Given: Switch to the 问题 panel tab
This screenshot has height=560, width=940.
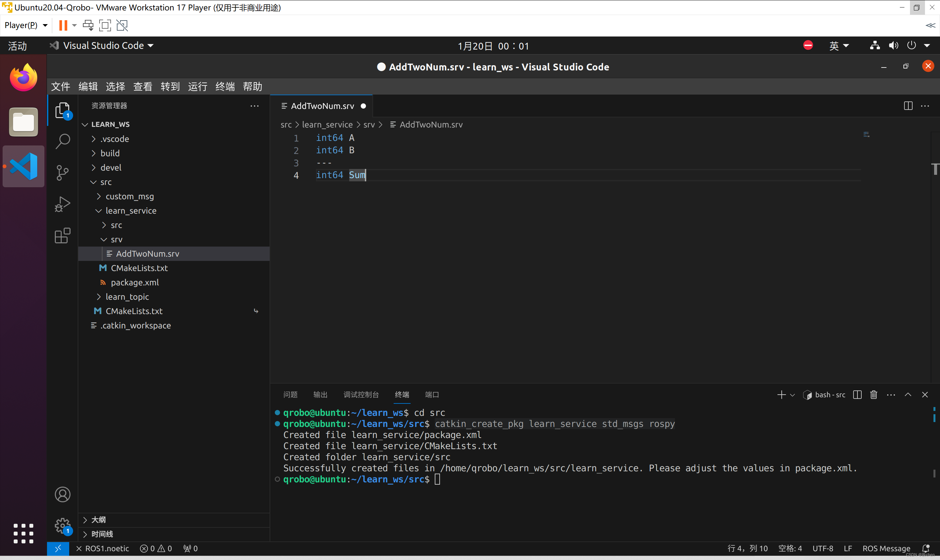Looking at the screenshot, I should (290, 395).
